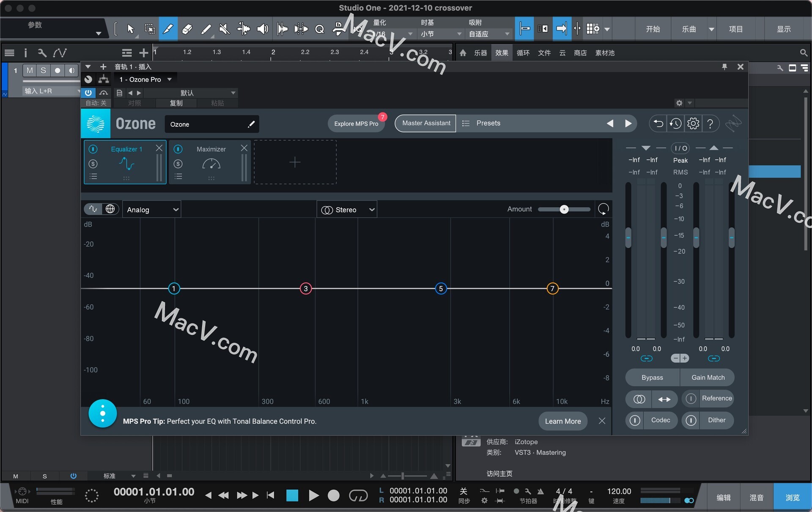Viewport: 812px width, 512px height.
Task: Toggle Codec power button
Action: [x=634, y=420]
